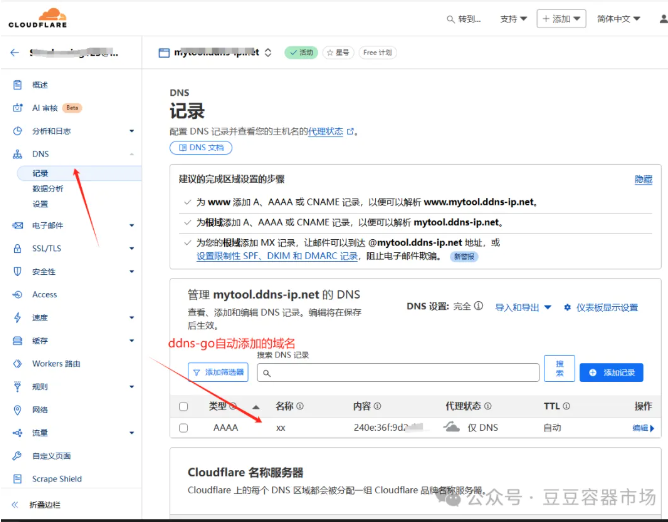Open the domain switcher up-down arrows

[268, 52]
